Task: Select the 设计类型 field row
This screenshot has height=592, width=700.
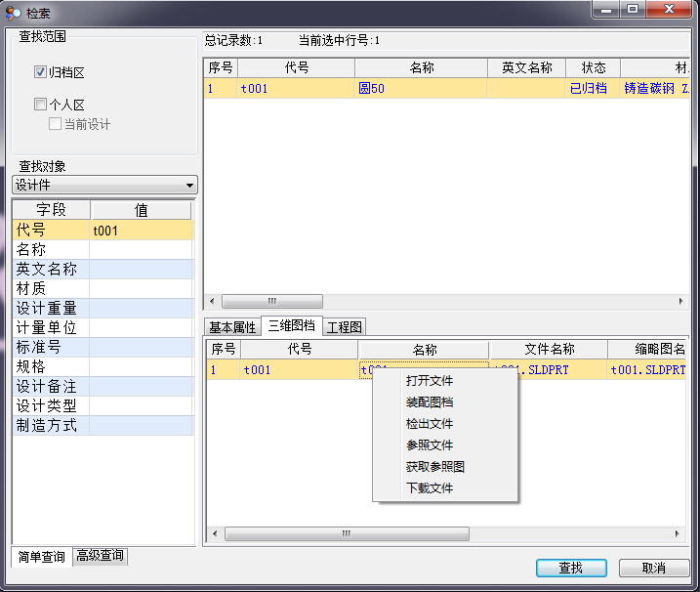Action: click(x=103, y=405)
